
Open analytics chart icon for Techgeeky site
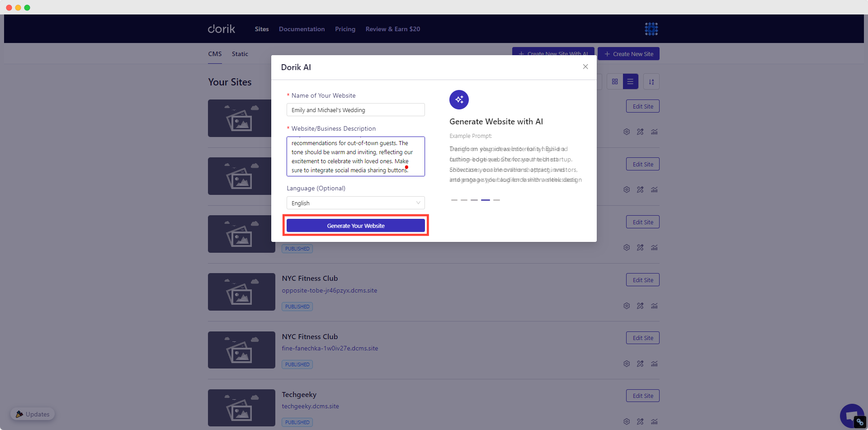pos(654,421)
